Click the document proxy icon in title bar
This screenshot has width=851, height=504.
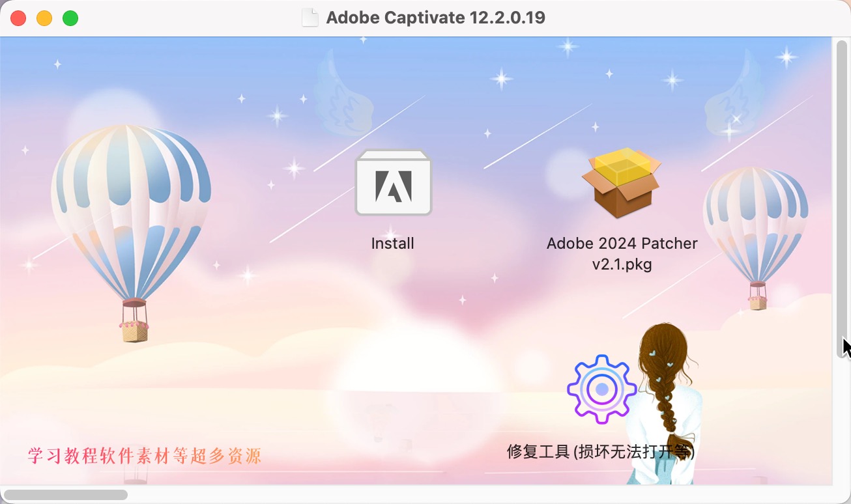(x=311, y=18)
